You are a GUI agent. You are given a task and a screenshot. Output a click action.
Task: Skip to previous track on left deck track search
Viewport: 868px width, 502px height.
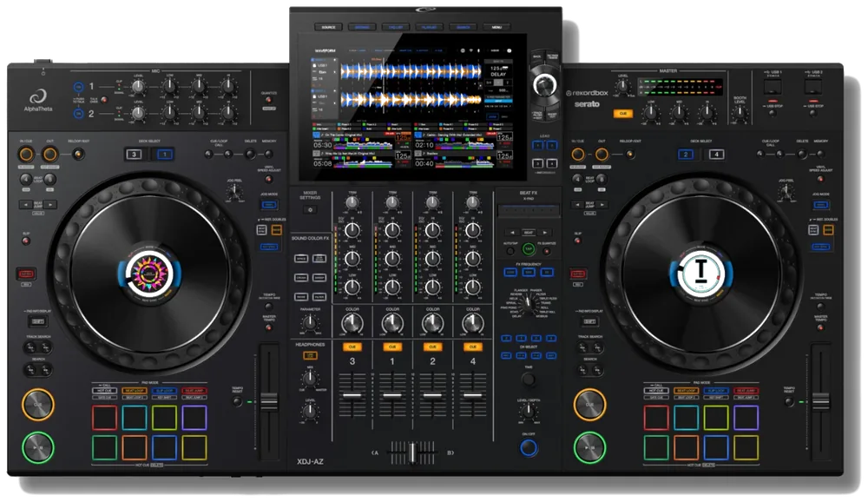click(x=30, y=347)
